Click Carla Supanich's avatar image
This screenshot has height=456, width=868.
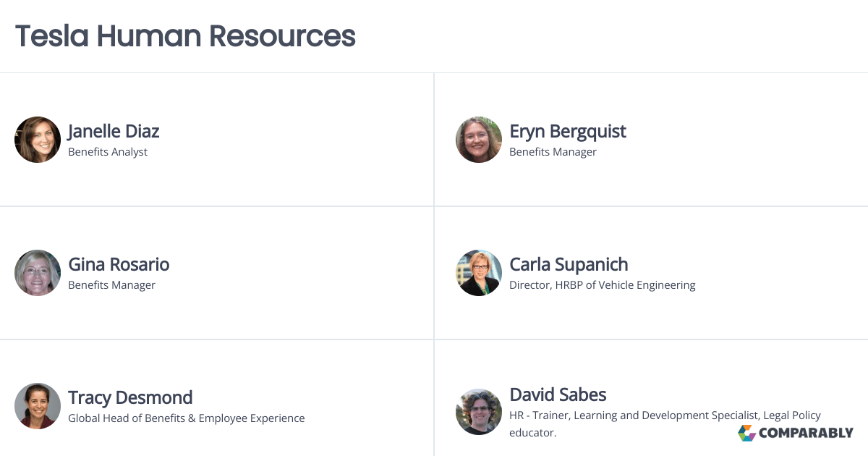click(x=479, y=273)
